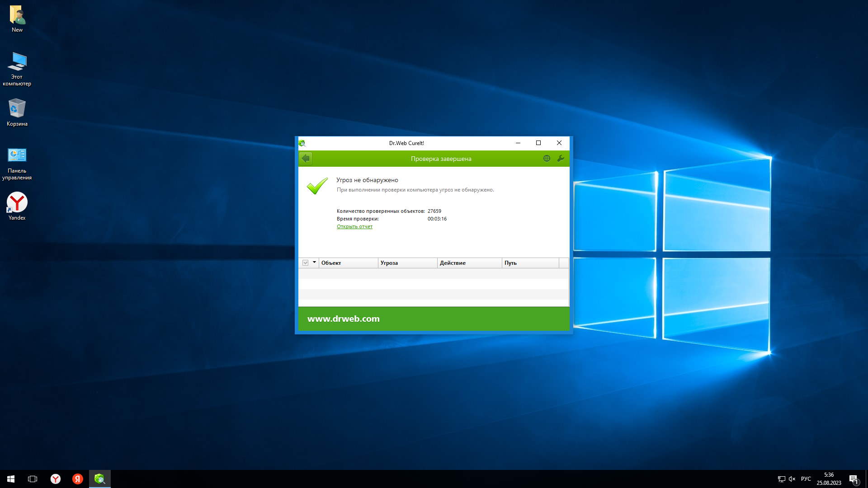This screenshot has height=488, width=868.
Task: Open Task View from taskbar
Action: click(33, 479)
